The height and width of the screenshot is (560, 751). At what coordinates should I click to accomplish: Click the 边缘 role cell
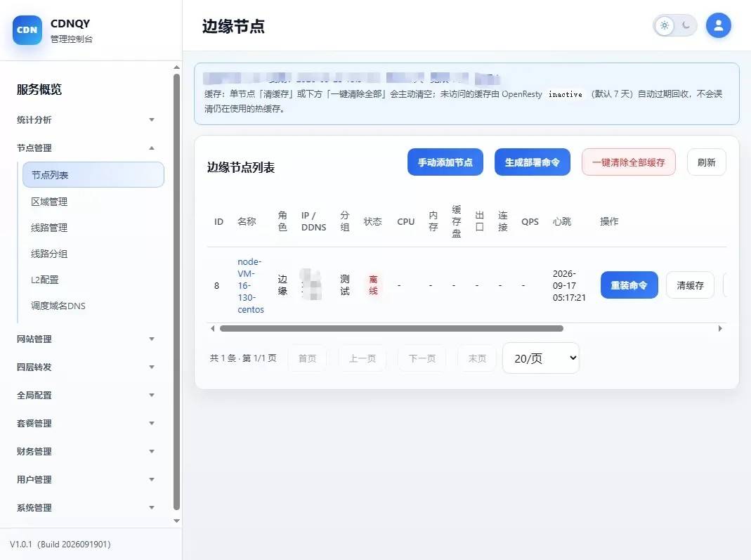[282, 285]
